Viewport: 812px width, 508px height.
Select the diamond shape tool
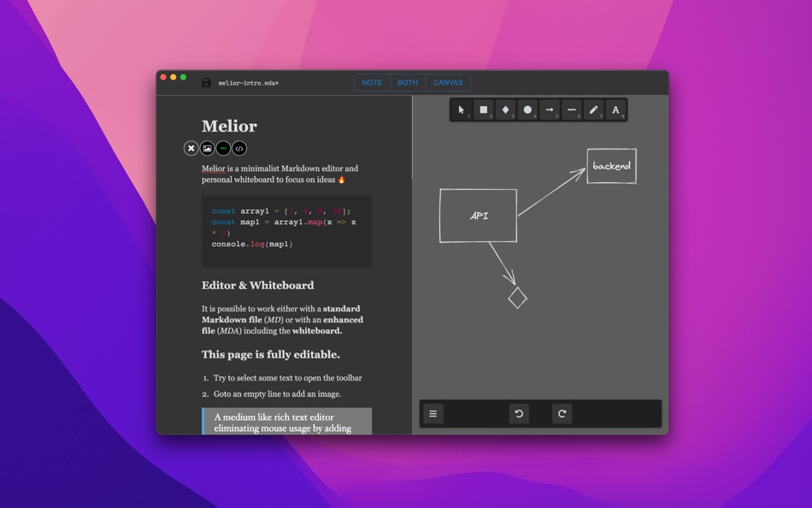coord(505,109)
